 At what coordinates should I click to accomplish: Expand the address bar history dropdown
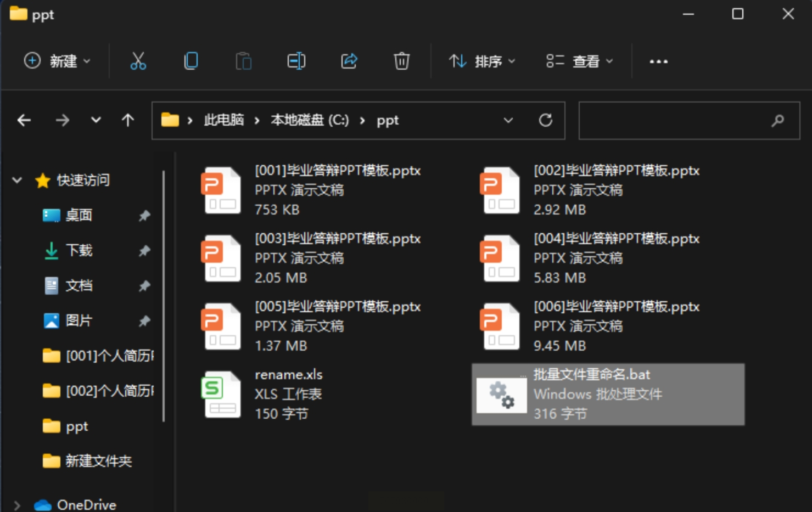pyautogui.click(x=508, y=120)
